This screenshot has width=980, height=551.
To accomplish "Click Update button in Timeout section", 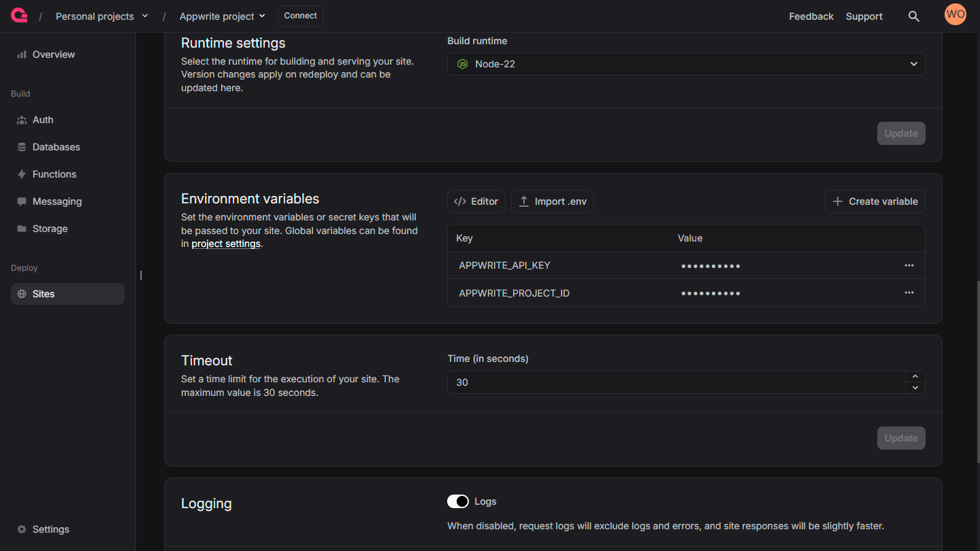I will (x=901, y=438).
